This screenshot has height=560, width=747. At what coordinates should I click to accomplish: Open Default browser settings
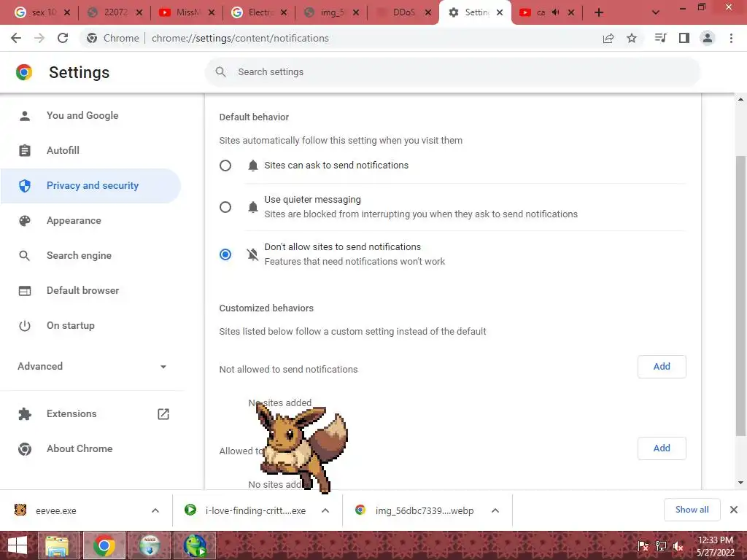[x=90, y=290]
